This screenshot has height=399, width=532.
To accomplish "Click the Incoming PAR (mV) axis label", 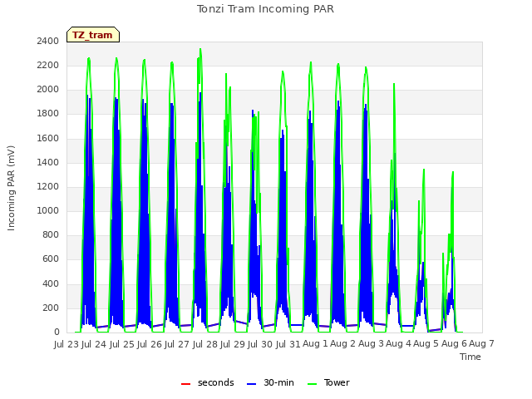I will tap(11, 189).
